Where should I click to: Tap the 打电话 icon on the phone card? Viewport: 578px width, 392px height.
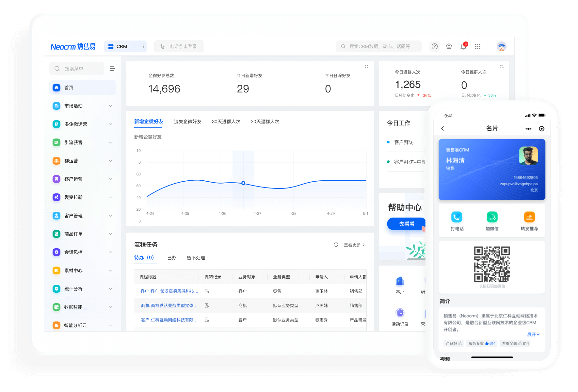point(457,217)
